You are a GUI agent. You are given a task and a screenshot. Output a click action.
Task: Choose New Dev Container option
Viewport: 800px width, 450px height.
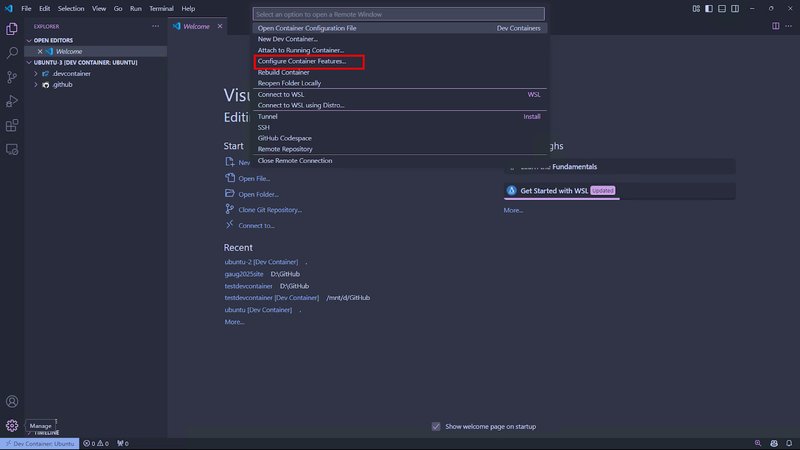[x=399, y=39]
